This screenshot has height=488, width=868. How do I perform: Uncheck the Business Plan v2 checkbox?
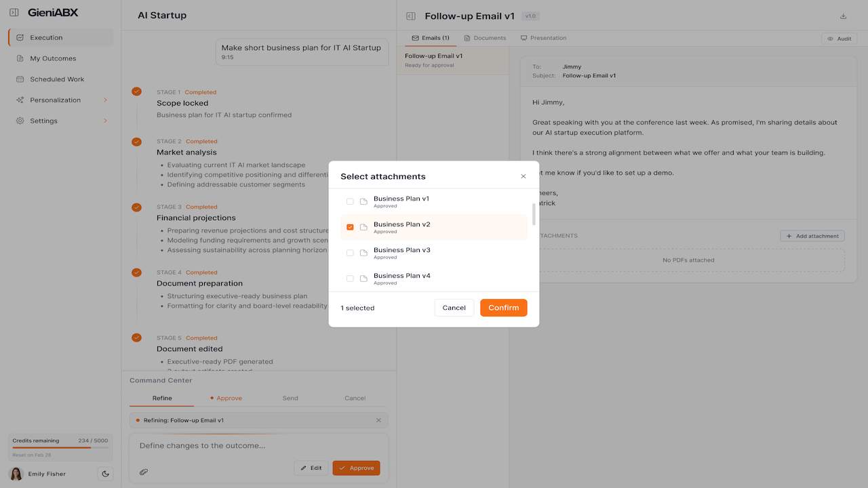[x=350, y=227]
